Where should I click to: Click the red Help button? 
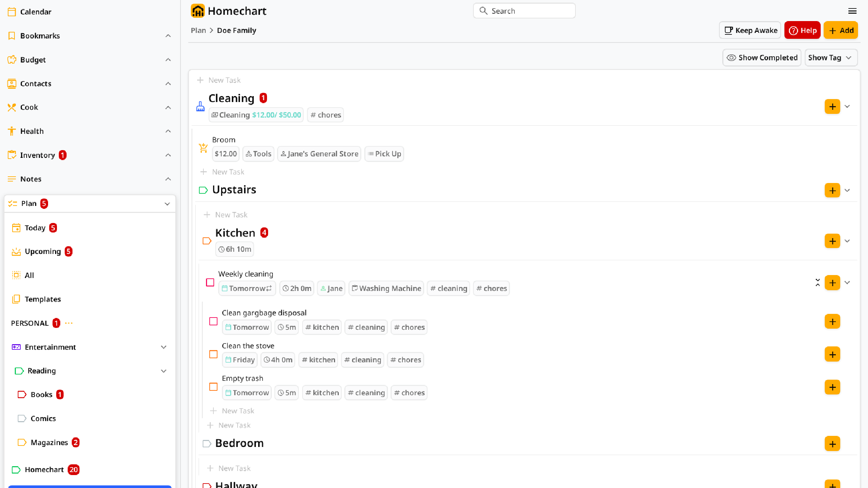click(x=803, y=30)
